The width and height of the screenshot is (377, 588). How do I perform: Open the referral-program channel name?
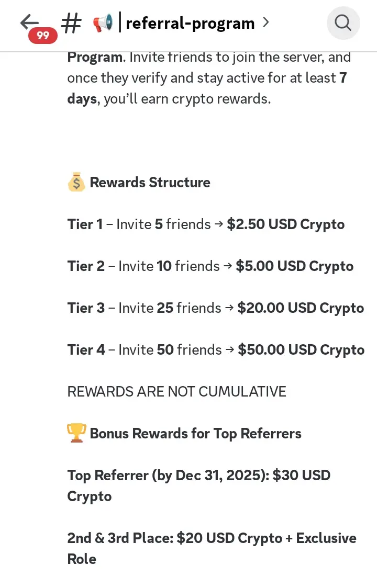pyautogui.click(x=190, y=23)
